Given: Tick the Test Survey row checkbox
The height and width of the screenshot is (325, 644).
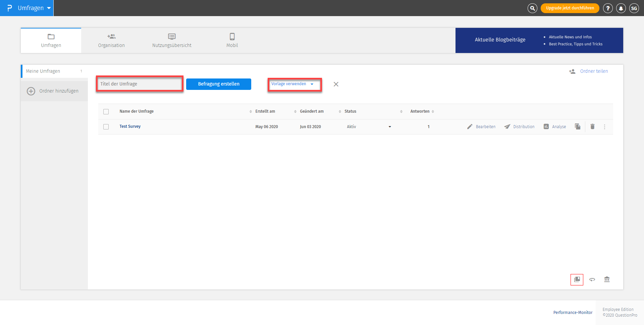Looking at the screenshot, I should (106, 127).
